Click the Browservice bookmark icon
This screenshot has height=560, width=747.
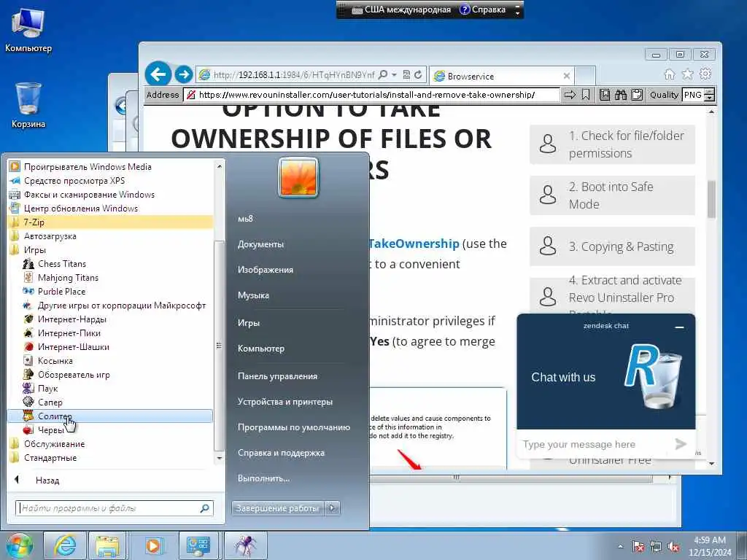586,95
